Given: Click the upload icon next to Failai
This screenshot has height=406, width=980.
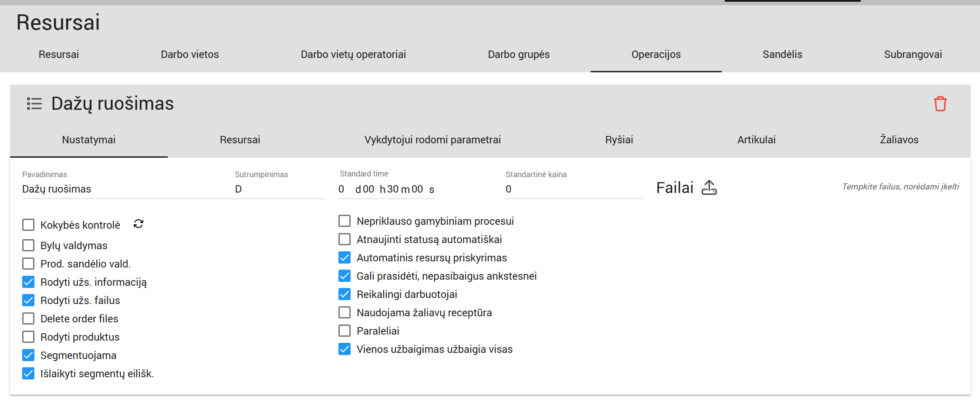Looking at the screenshot, I should coord(709,188).
